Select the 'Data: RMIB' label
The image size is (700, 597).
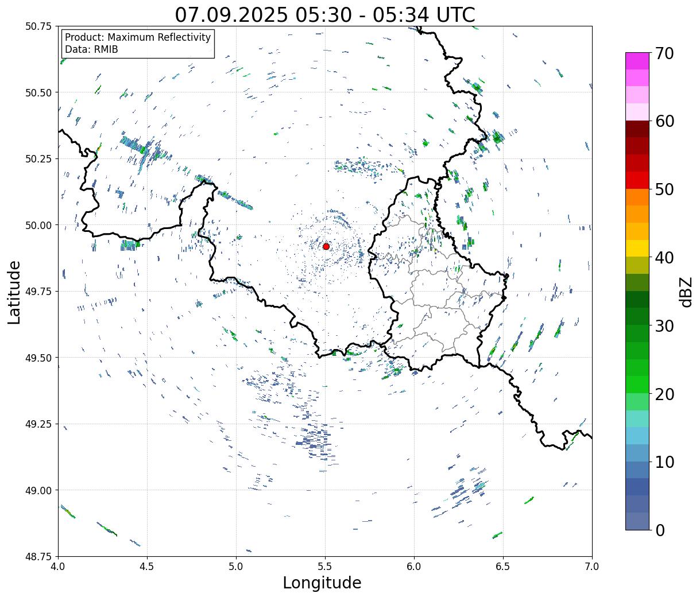91,49
